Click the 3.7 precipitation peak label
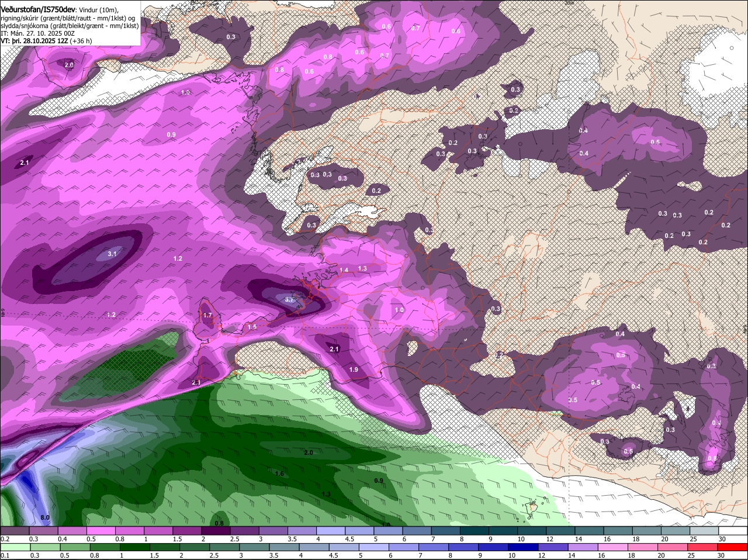This screenshot has width=748, height=560. click(289, 299)
